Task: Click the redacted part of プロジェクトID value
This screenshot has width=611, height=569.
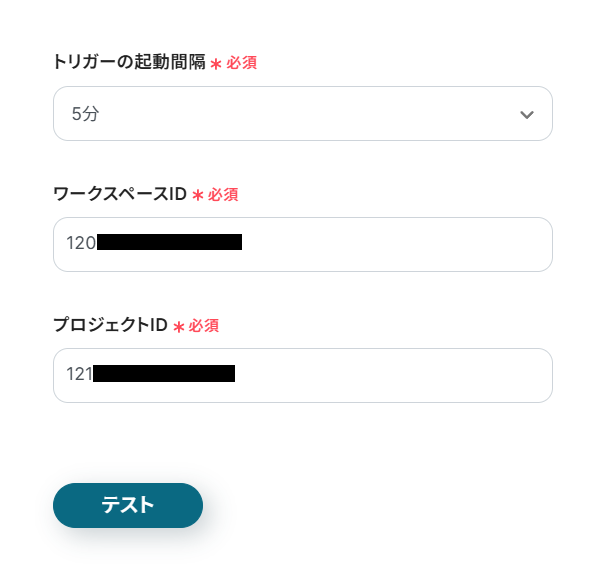Action: [x=163, y=374]
